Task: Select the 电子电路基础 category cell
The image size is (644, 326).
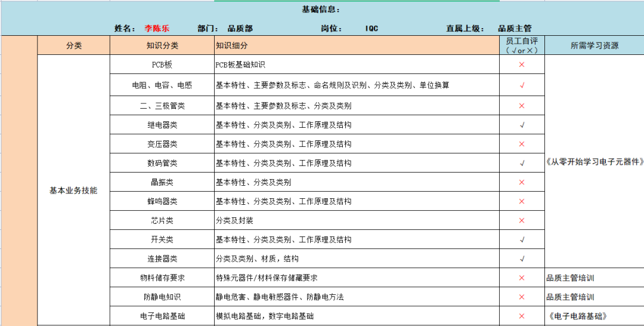Action: pos(162,316)
